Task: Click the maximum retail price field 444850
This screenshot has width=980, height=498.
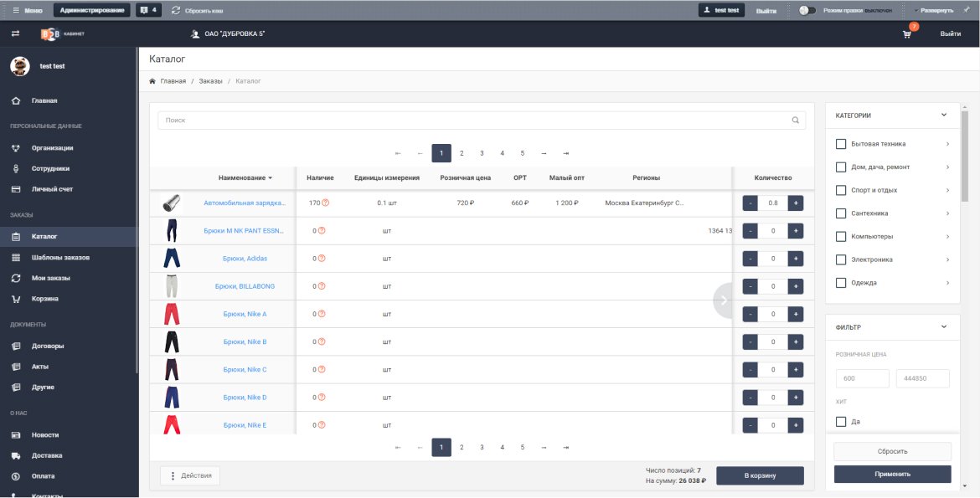Action: tap(922, 378)
